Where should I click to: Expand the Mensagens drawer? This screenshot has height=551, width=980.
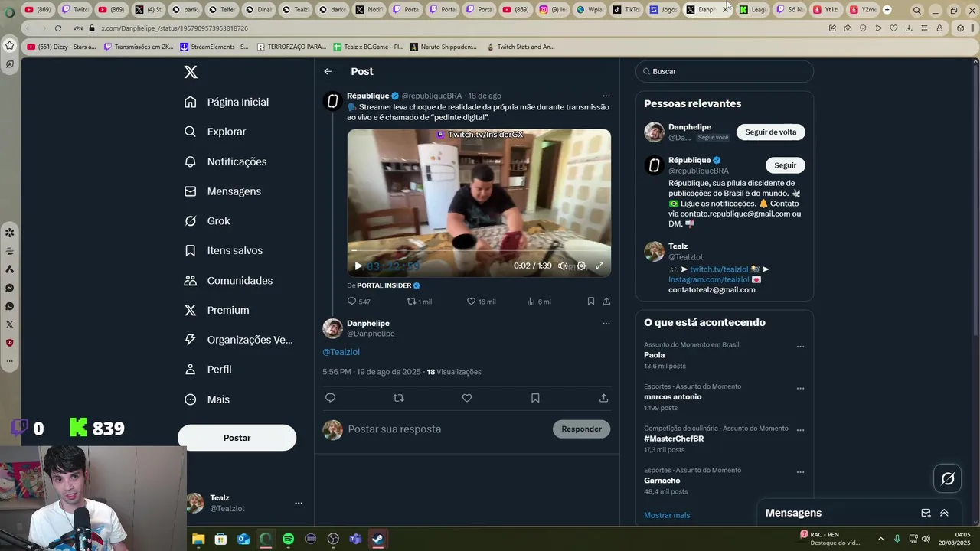pos(944,513)
